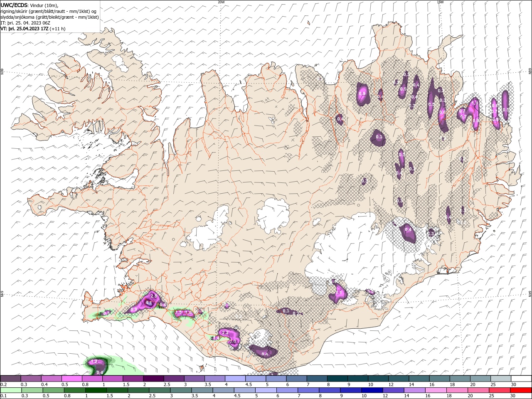The height and width of the screenshot is (399, 532).
Task: Click the 20W longitude label at the top
Action: (x=221, y=2)
